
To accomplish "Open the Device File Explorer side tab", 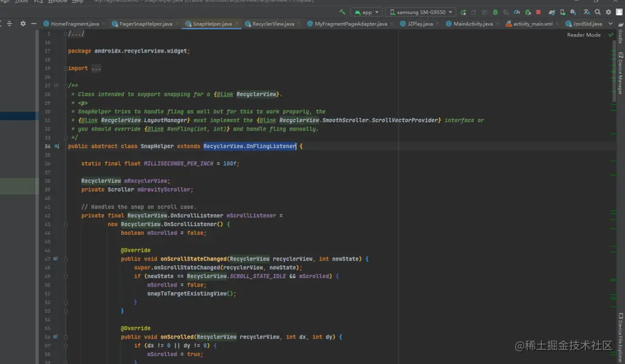I will (621, 338).
